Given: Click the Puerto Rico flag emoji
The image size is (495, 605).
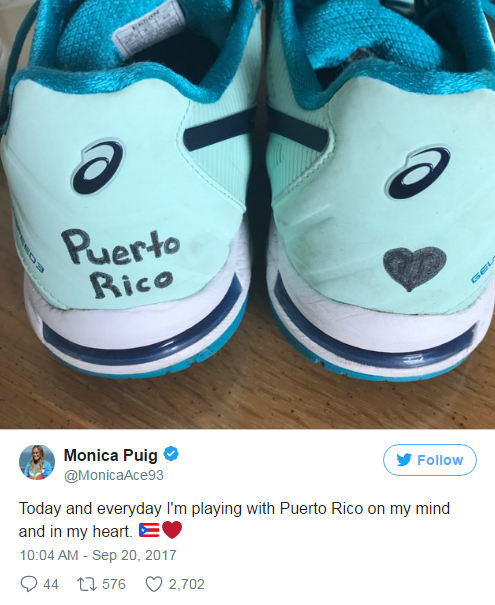Looking at the screenshot, I should [x=149, y=531].
